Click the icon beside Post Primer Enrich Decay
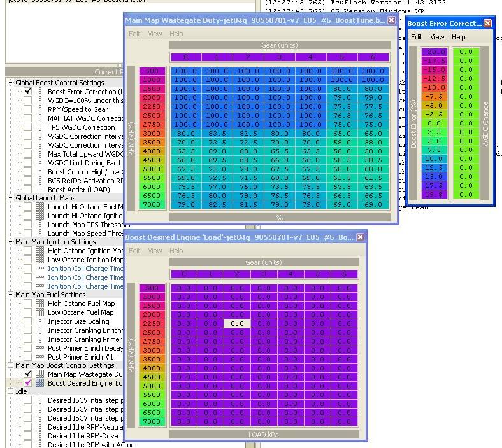The height and width of the screenshot is (448, 502). 39,347
